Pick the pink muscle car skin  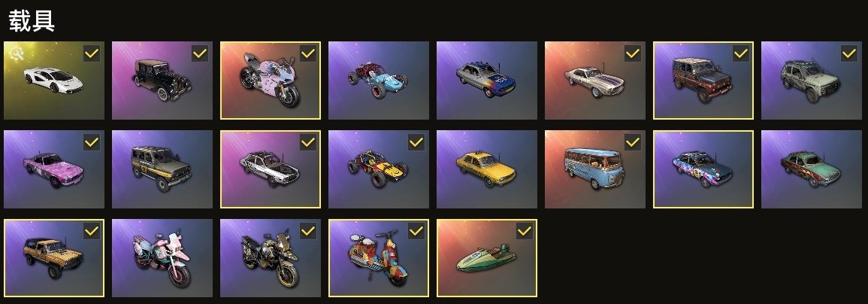(x=53, y=169)
